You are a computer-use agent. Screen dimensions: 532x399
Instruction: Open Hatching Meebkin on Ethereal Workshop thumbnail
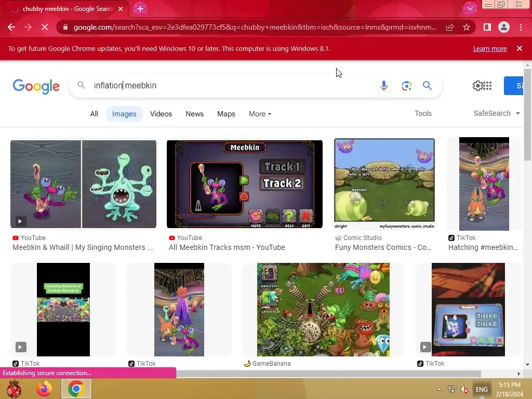tap(63, 310)
